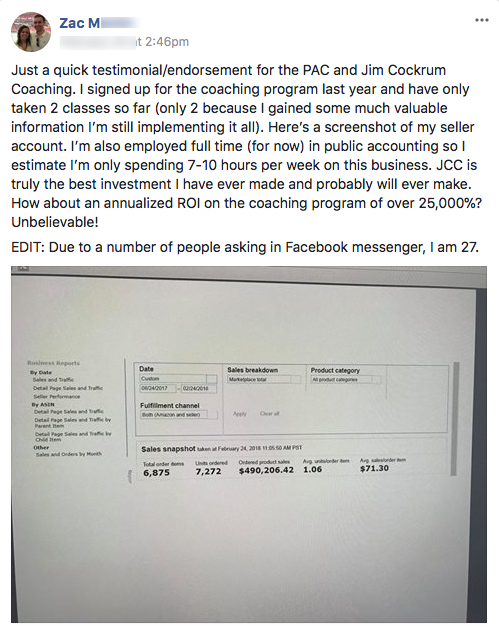Click the 2:46pm post timestamp

162,42
